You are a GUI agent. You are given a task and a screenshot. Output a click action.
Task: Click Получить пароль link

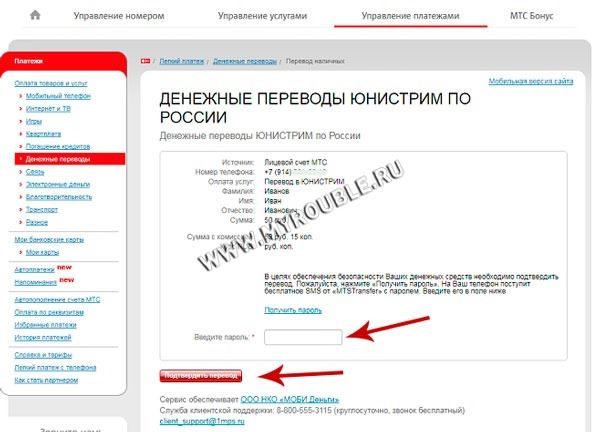(293, 310)
